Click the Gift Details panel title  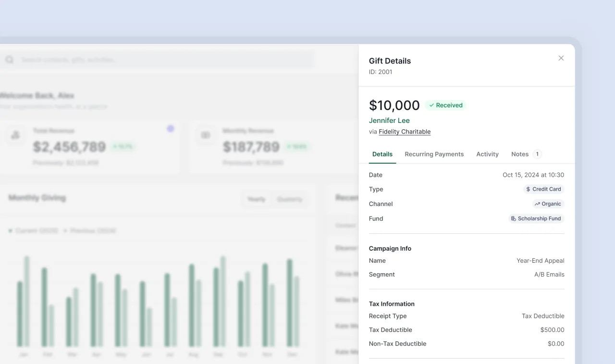390,61
